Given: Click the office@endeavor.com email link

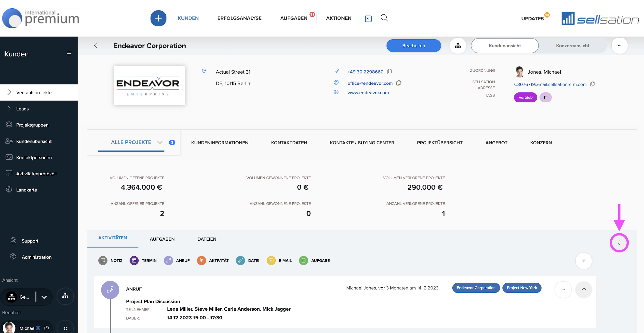Looking at the screenshot, I should tap(370, 83).
